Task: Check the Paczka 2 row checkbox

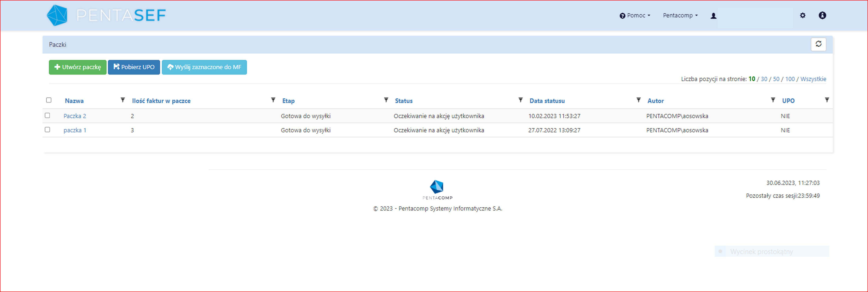Action: coord(48,116)
